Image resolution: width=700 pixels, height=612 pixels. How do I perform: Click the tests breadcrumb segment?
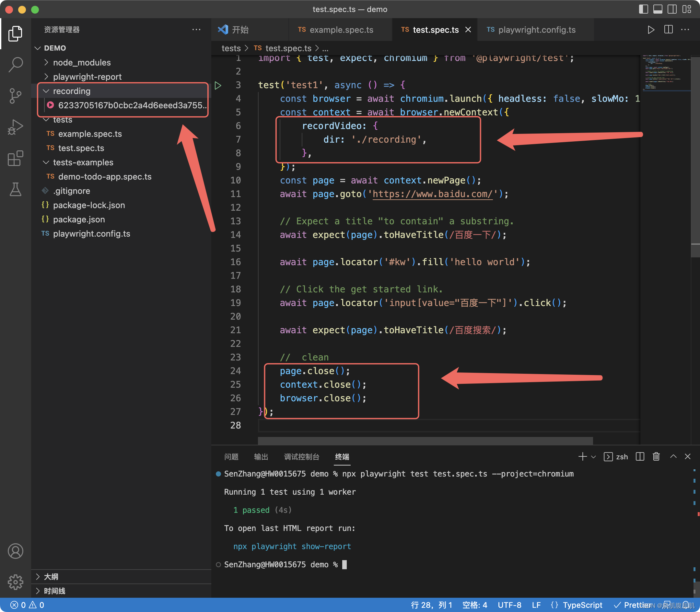pos(231,48)
